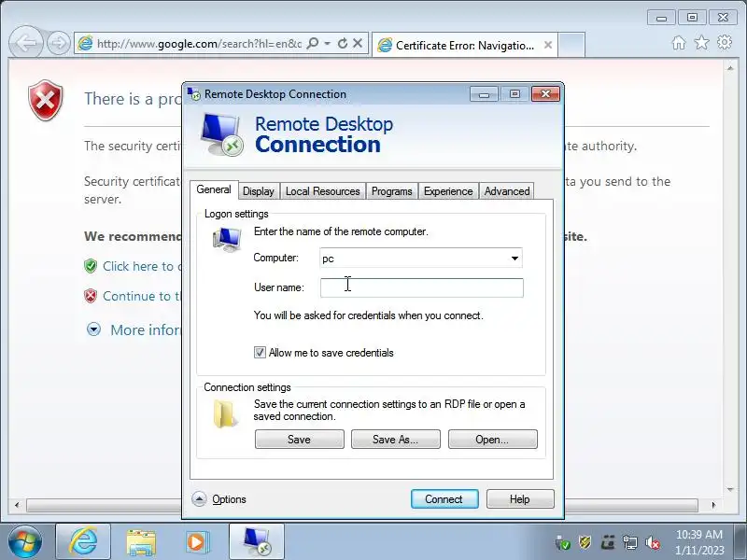The height and width of the screenshot is (560, 747).
Task: Click the Help button
Action: 520,499
